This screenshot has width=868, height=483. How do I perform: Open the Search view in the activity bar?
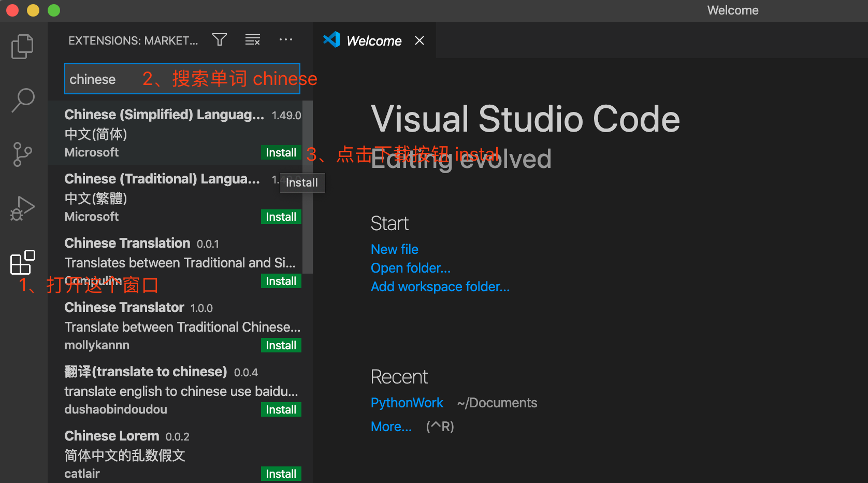22,100
